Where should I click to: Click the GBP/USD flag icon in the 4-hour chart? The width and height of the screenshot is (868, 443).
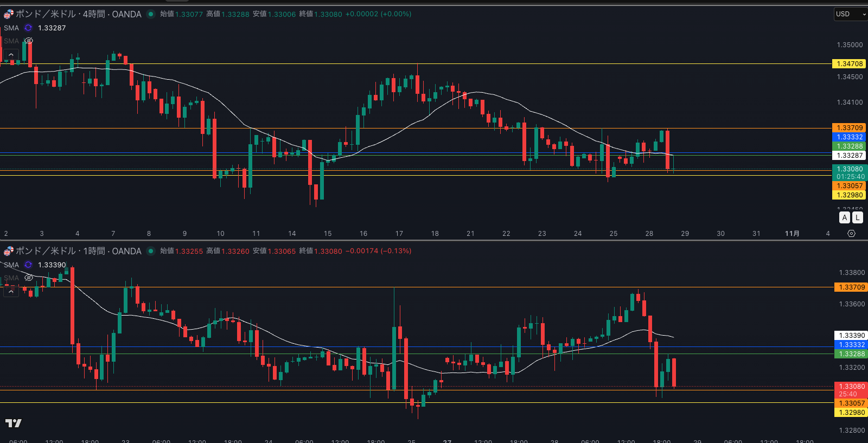(9, 14)
